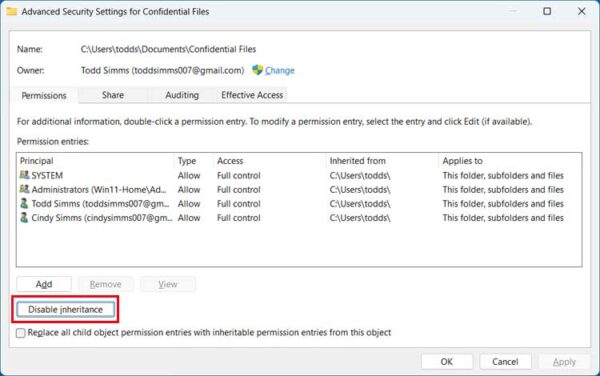
Task: Open the Share tab
Action: (113, 95)
